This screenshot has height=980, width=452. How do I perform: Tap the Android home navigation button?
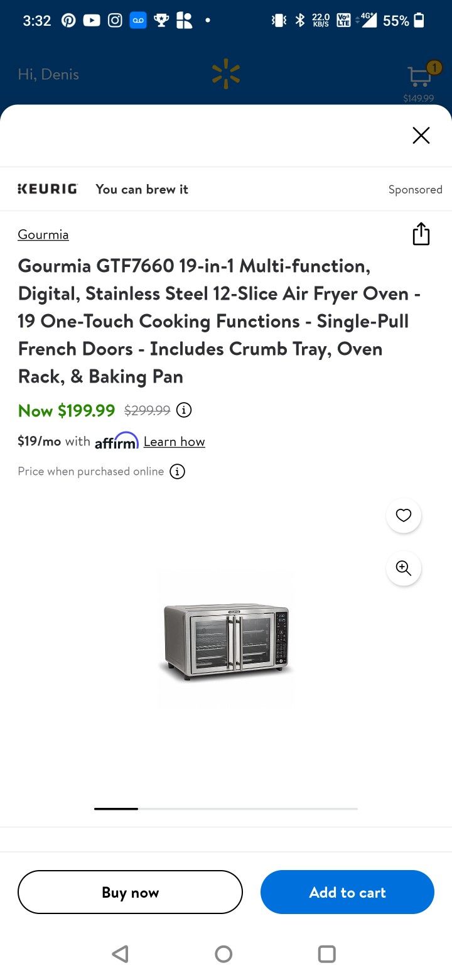[223, 954]
